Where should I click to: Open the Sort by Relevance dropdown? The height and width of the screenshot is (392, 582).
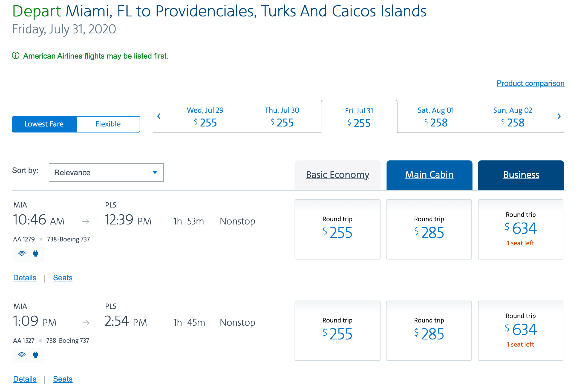pos(106,172)
